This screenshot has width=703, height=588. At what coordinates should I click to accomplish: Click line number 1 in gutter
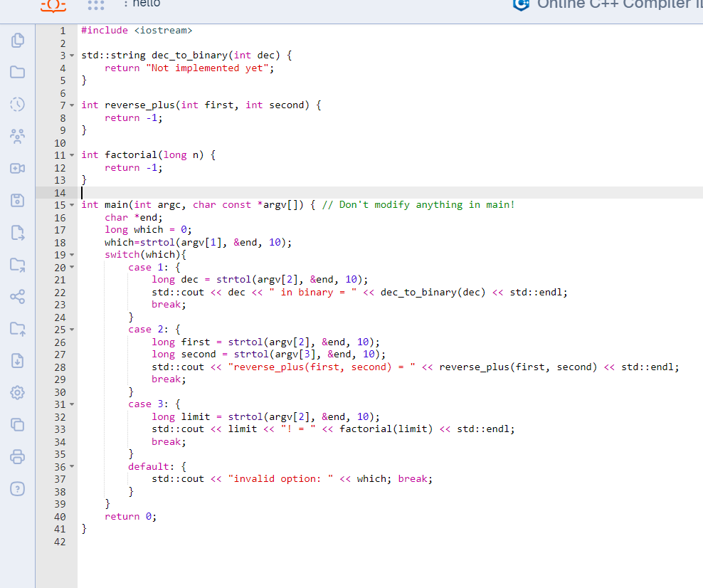click(63, 31)
